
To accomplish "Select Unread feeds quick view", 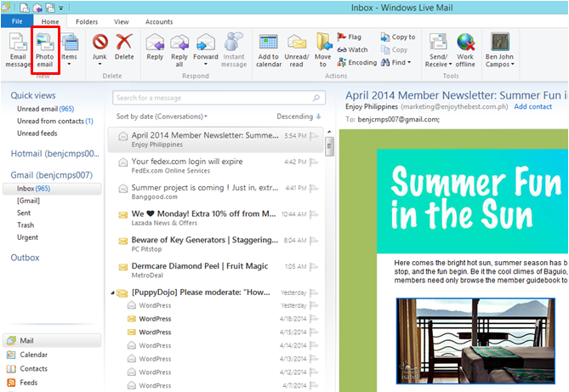I will (x=37, y=134).
